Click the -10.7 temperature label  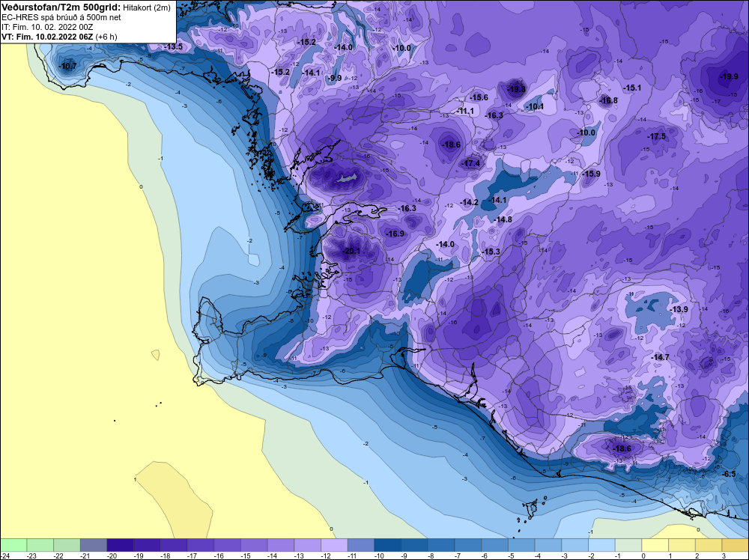pyautogui.click(x=67, y=66)
